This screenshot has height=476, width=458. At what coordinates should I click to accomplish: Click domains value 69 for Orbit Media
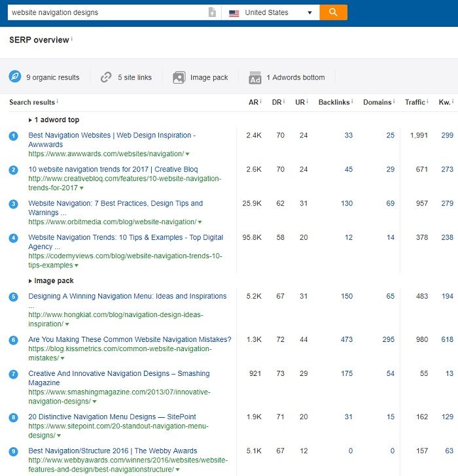tap(391, 203)
